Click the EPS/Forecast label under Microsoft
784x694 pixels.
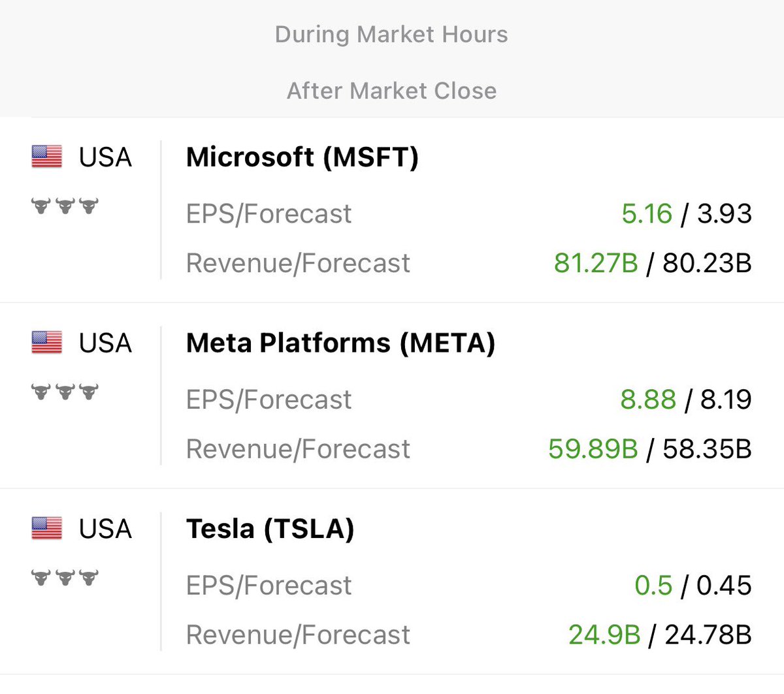[269, 213]
